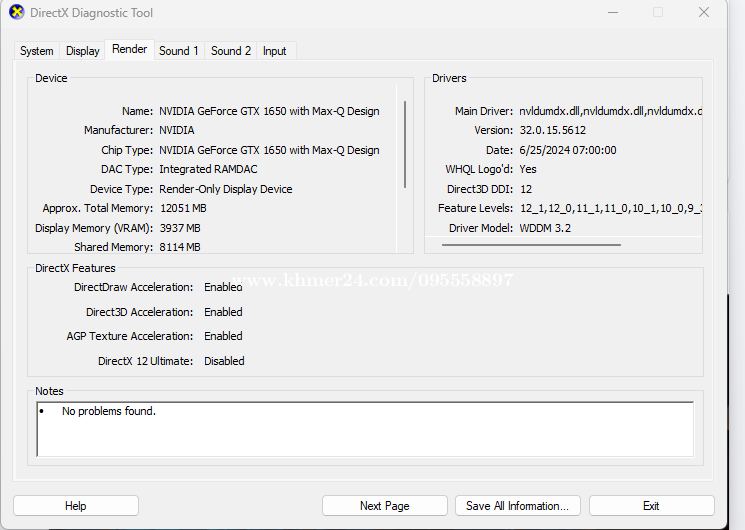Click the Drivers group heading
The width and height of the screenshot is (745, 530).
click(449, 78)
